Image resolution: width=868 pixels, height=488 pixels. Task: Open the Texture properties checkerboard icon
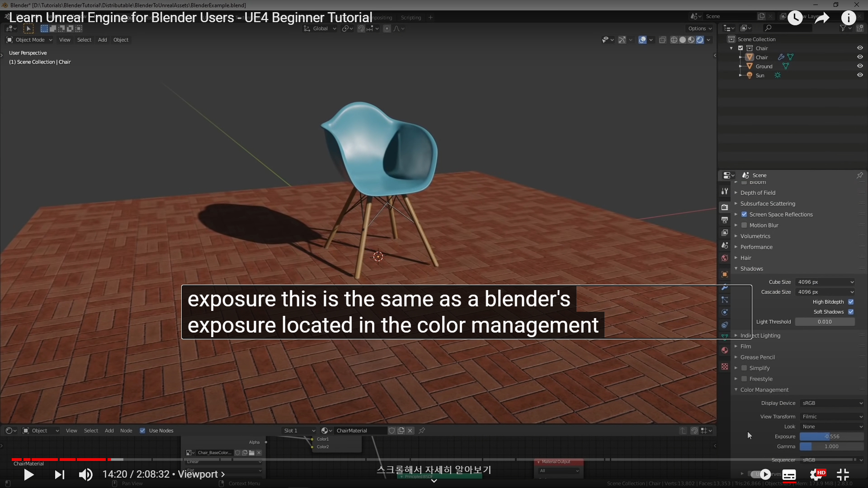pos(725,366)
